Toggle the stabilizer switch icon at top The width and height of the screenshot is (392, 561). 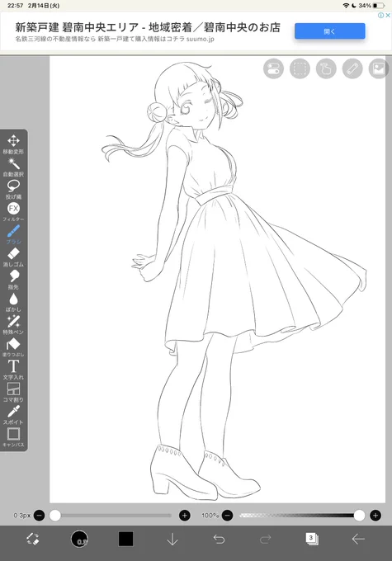coord(273,68)
